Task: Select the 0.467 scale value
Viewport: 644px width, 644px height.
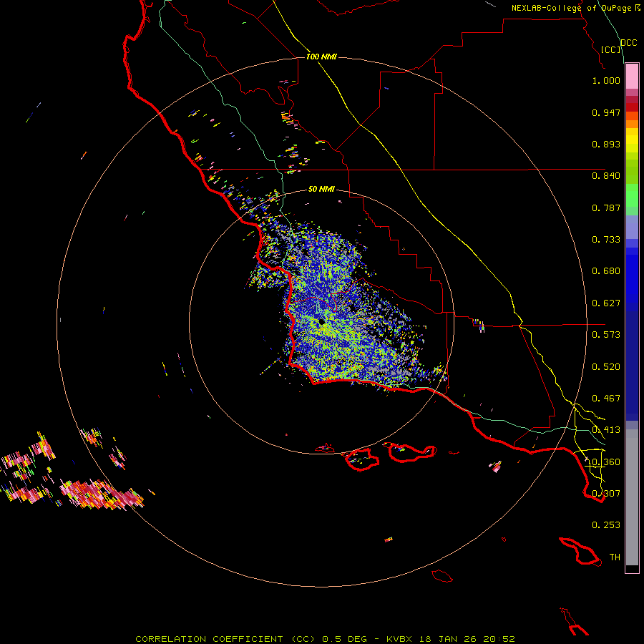Action: 606,399
